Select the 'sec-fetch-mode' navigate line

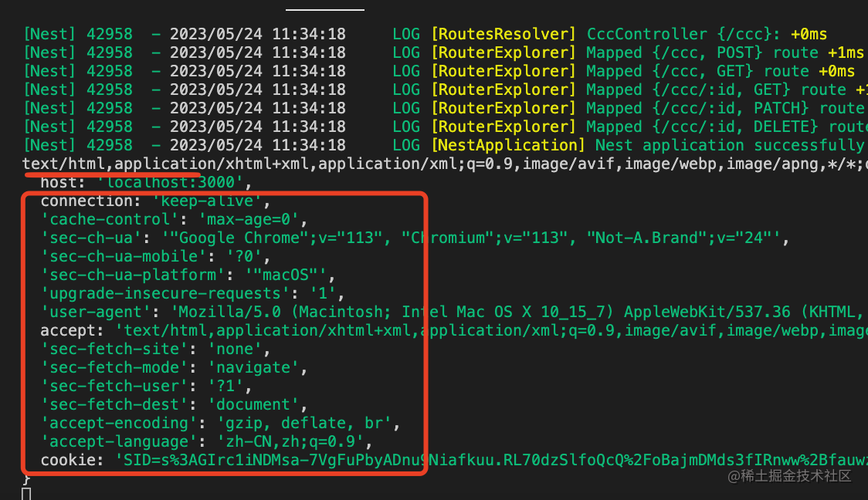point(174,368)
